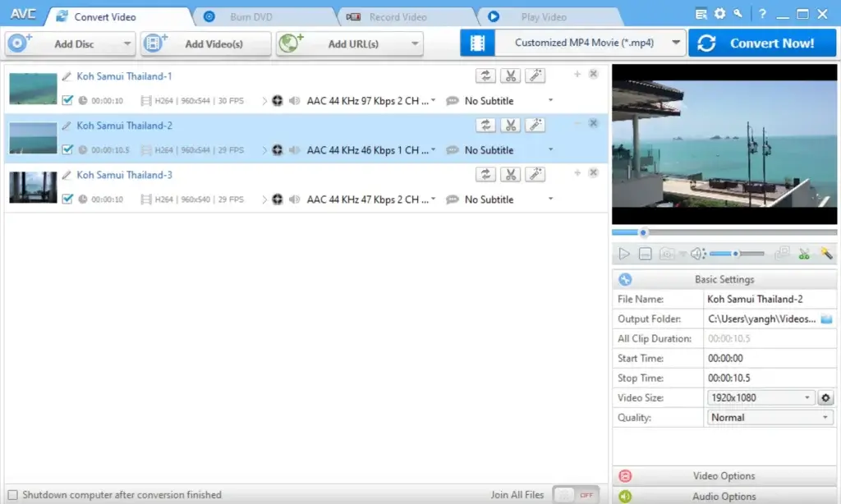Click the convert/loop icon on Koh Samui Thailand-2

486,125
